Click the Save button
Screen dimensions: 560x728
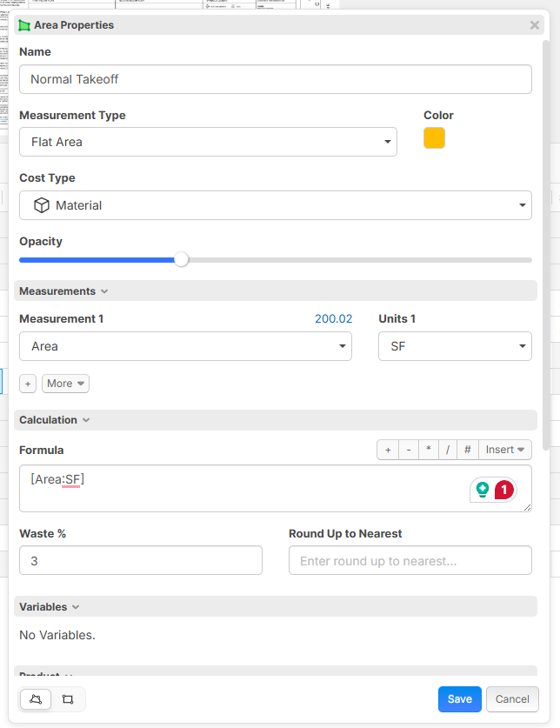point(460,699)
